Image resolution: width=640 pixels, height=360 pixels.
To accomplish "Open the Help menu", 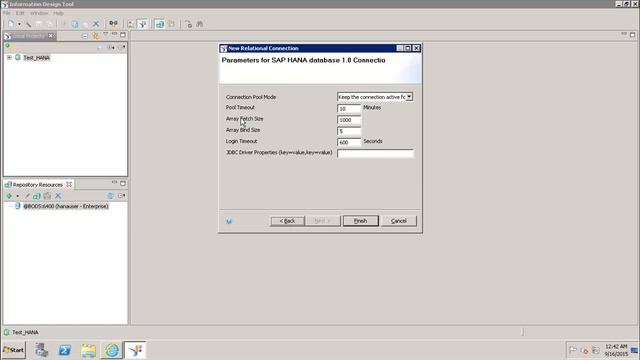I will pos(58,13).
